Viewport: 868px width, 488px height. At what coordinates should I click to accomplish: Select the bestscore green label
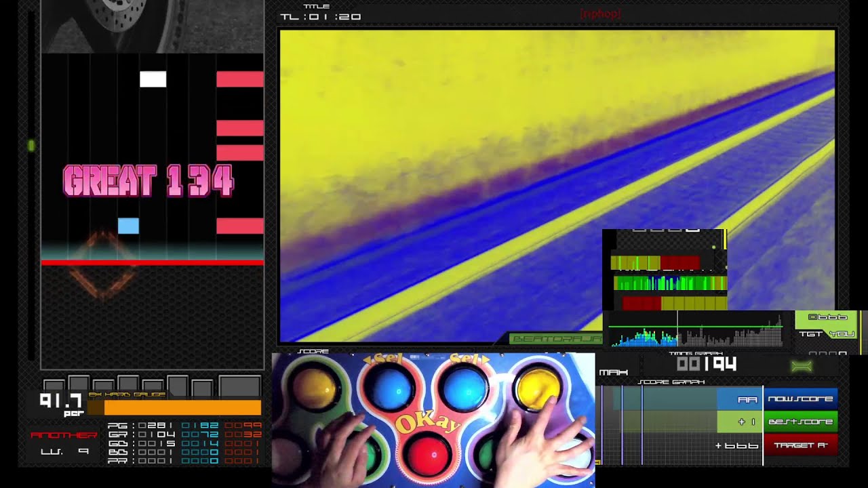click(x=800, y=422)
